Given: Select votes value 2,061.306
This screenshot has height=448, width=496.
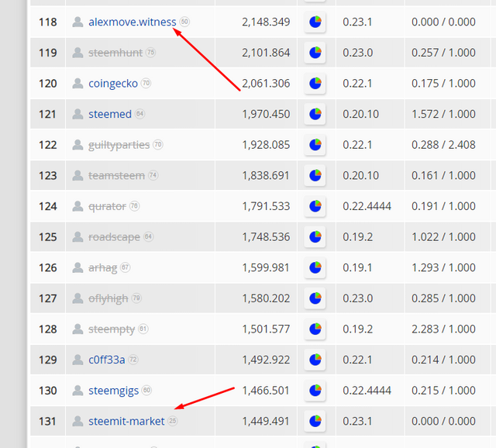Looking at the screenshot, I should click(x=266, y=84).
